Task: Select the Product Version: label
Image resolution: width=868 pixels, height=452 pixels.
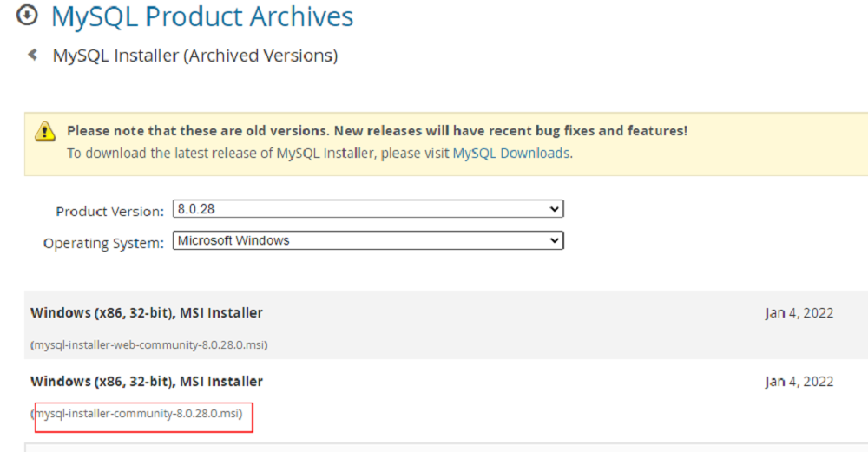Action: (x=109, y=212)
